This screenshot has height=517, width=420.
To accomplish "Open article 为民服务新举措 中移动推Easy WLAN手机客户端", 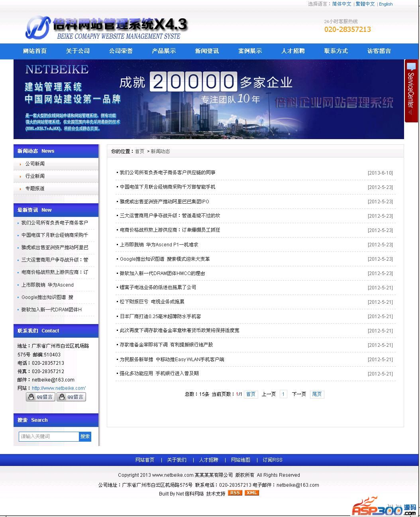I will (172, 360).
